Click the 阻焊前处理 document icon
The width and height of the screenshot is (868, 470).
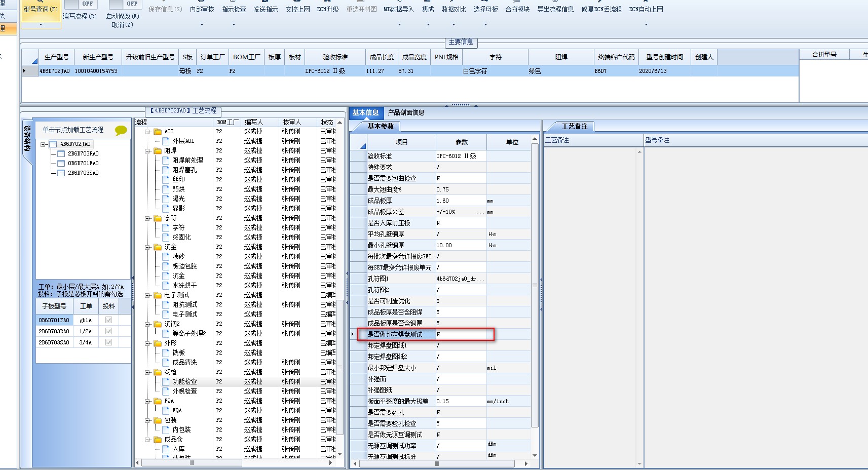(x=166, y=160)
